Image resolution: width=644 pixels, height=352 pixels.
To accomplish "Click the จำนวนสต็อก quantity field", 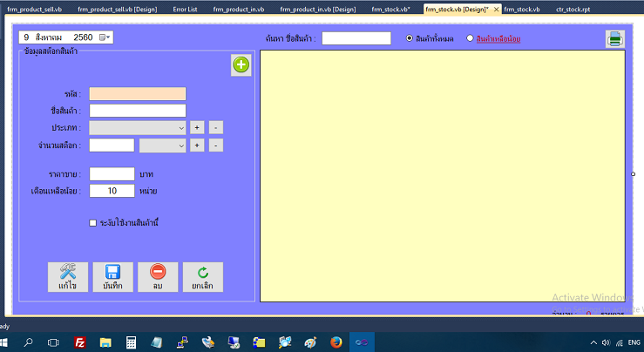I will pyautogui.click(x=112, y=146).
